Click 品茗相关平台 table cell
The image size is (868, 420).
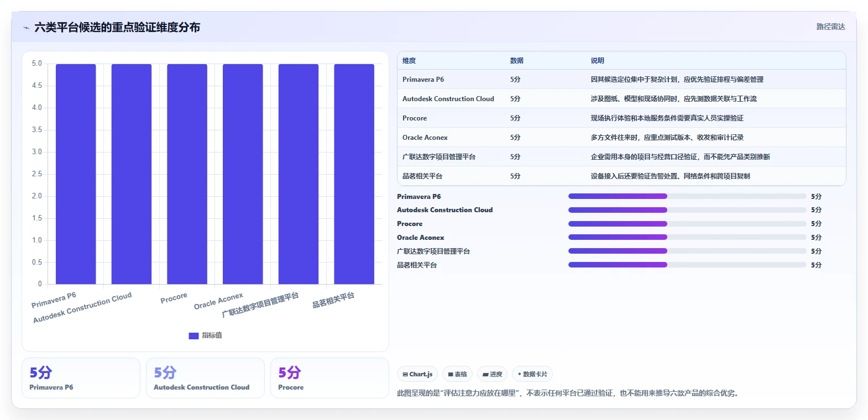[x=422, y=176]
